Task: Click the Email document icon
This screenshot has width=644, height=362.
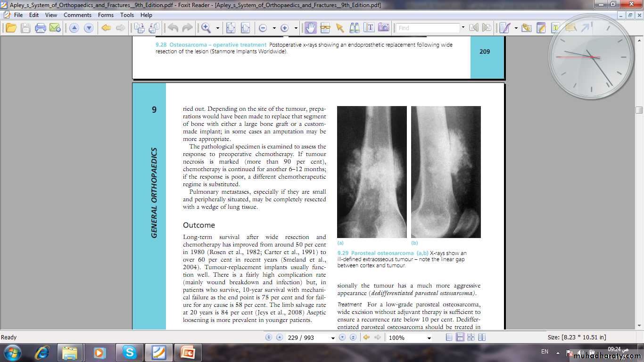Action: pos(55,28)
